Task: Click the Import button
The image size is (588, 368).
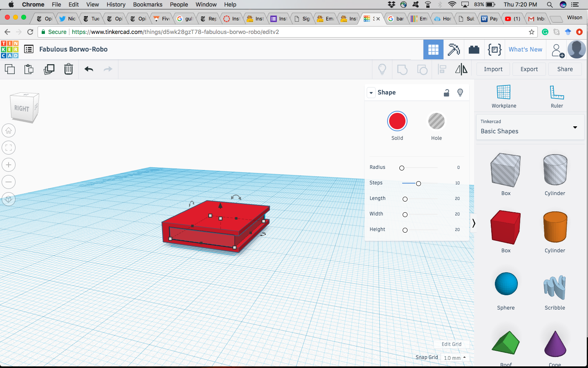Action: coord(493,69)
